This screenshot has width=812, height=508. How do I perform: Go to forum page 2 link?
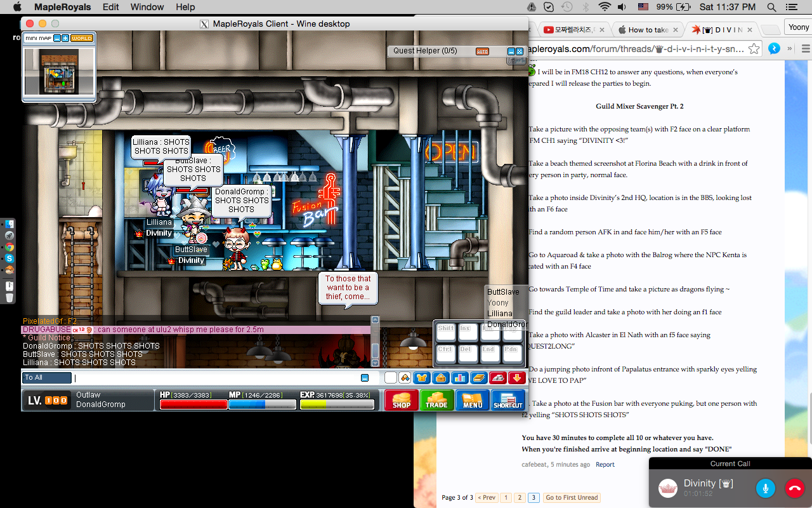pyautogui.click(x=519, y=498)
